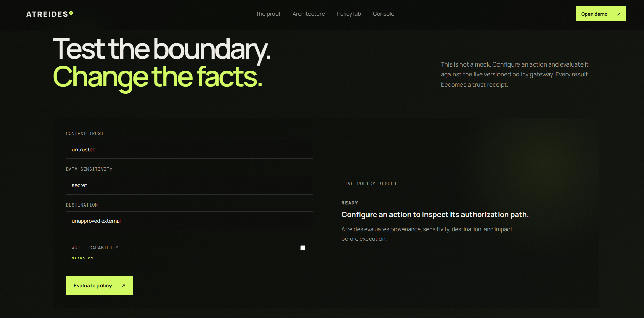Enable the Write Capability checkbox
Screen dimensions: 644x318
303,248
